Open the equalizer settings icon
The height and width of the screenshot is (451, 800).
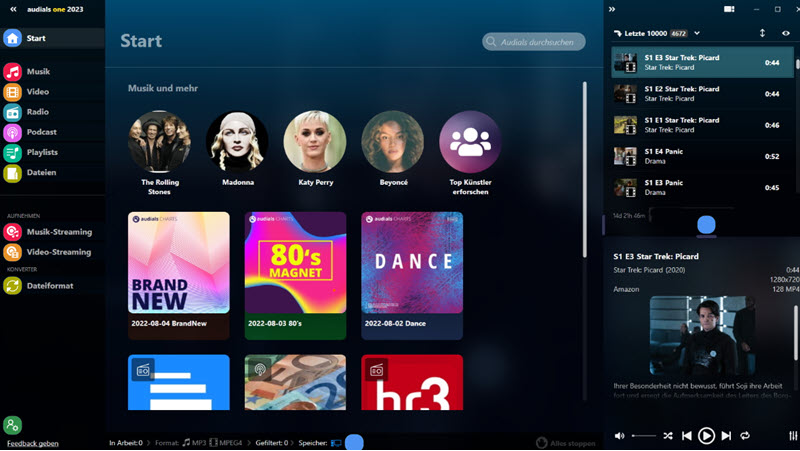[x=793, y=436]
